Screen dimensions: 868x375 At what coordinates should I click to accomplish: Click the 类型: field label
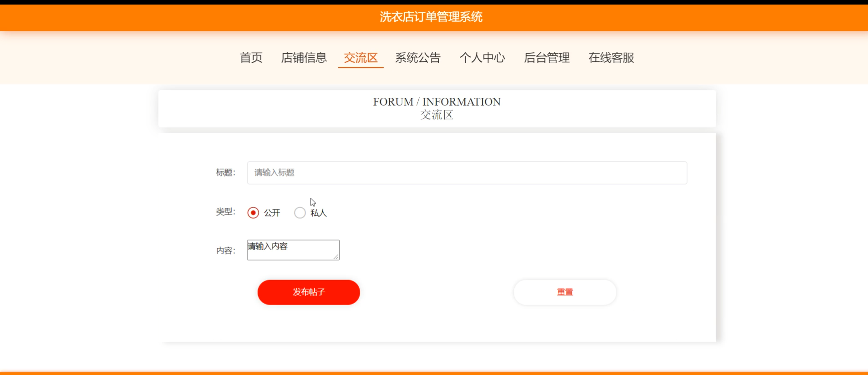(x=226, y=212)
